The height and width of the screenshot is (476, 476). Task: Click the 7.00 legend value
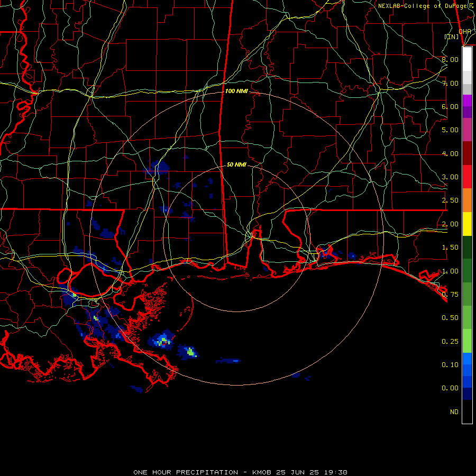coord(450,83)
